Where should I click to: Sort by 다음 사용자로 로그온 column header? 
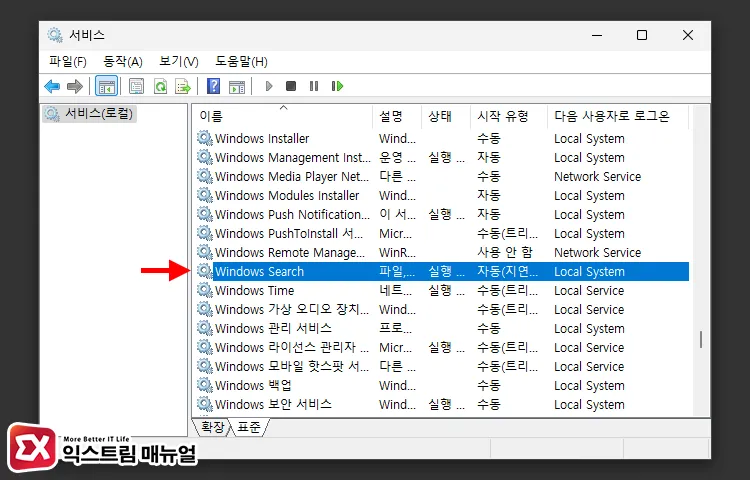tap(618, 116)
